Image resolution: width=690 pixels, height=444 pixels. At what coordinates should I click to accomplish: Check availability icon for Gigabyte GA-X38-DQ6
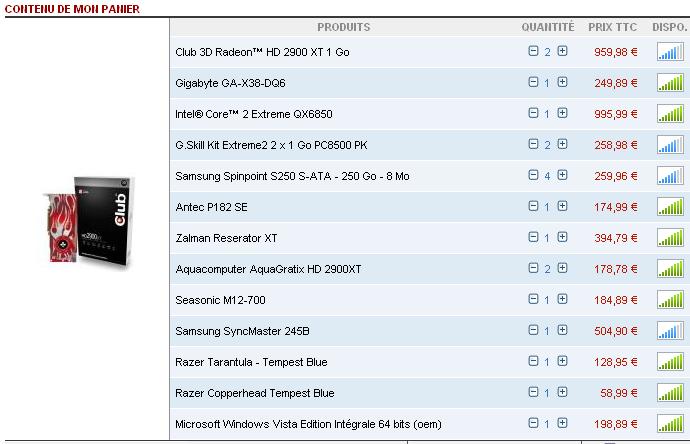pyautogui.click(x=671, y=82)
